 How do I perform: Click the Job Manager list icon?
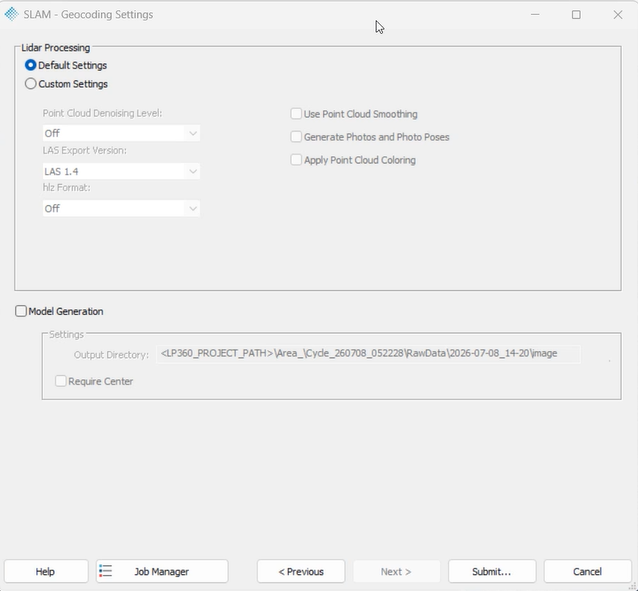point(105,571)
